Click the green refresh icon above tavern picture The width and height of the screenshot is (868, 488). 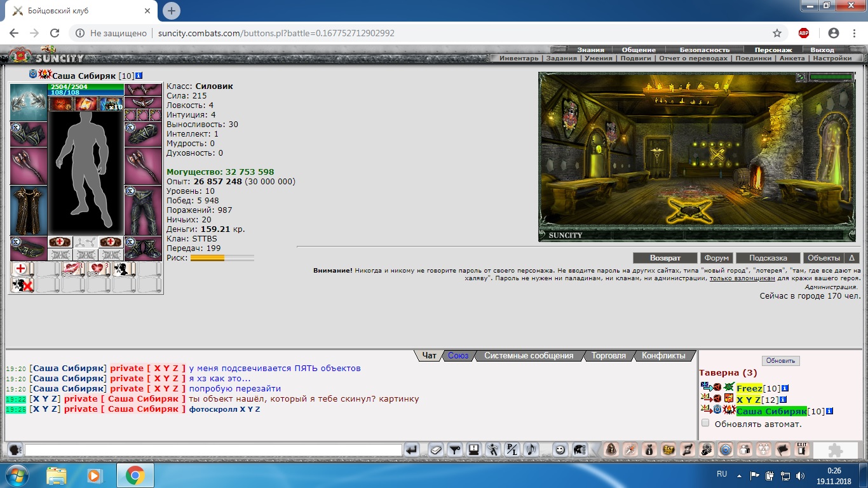(801, 77)
